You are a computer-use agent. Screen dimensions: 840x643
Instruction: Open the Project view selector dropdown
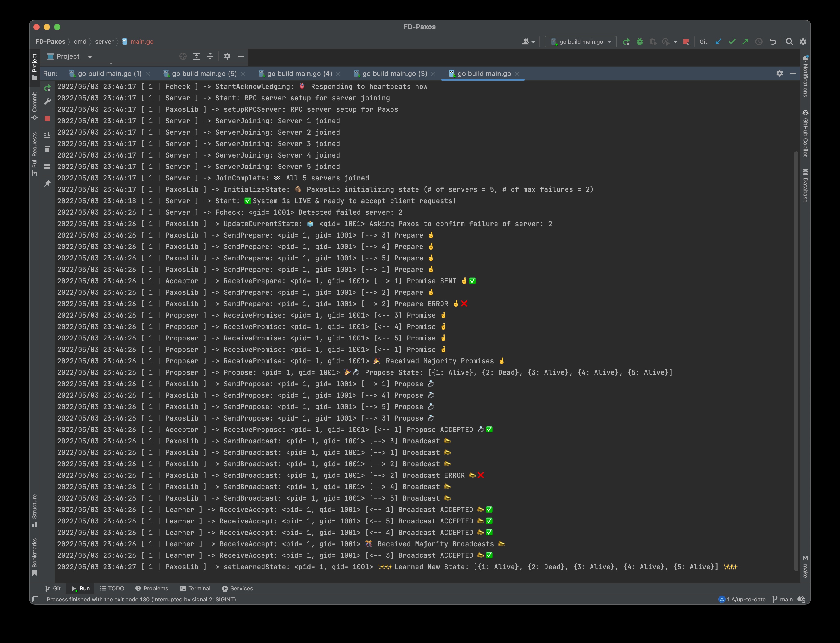pyautogui.click(x=70, y=56)
